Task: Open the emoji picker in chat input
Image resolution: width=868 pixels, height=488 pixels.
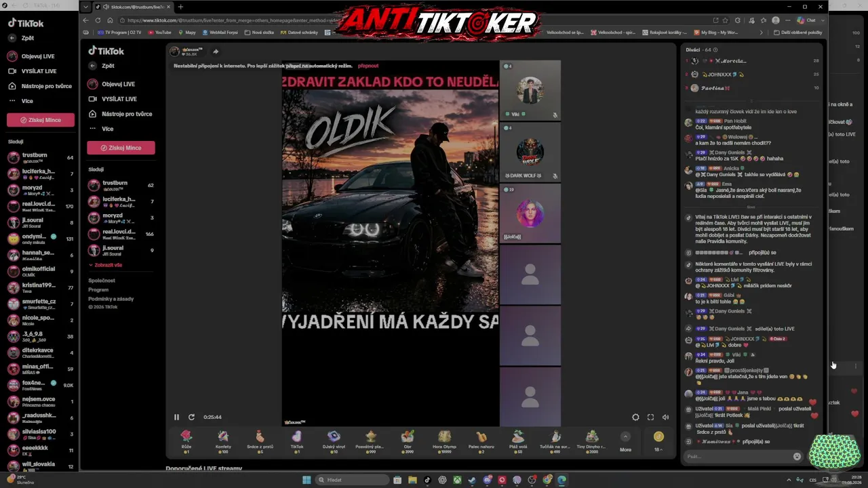Action: tap(797, 456)
